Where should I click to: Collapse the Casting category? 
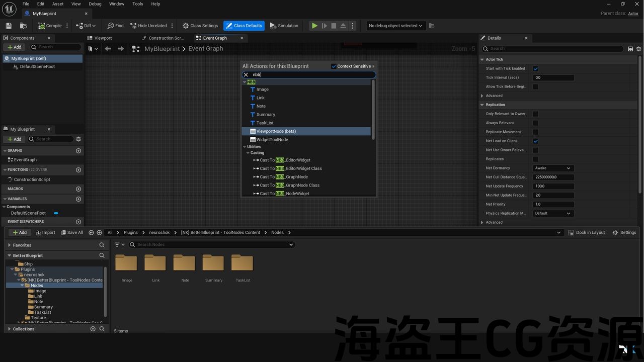248,153
